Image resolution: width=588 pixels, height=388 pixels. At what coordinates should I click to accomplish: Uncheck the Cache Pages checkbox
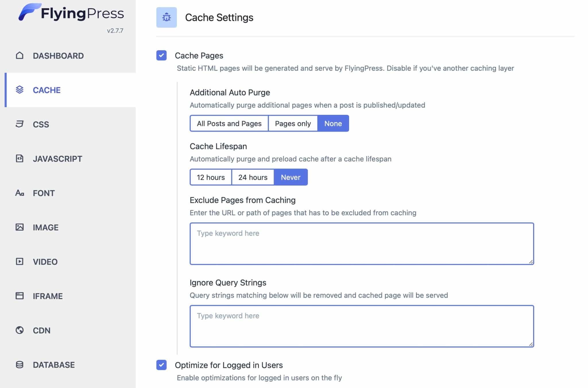pyautogui.click(x=161, y=55)
